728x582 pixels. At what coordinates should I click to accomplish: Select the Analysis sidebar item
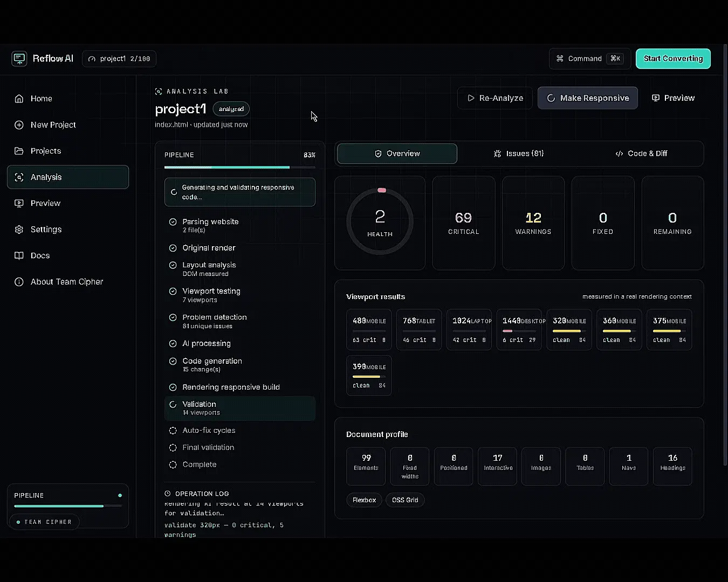click(x=68, y=177)
